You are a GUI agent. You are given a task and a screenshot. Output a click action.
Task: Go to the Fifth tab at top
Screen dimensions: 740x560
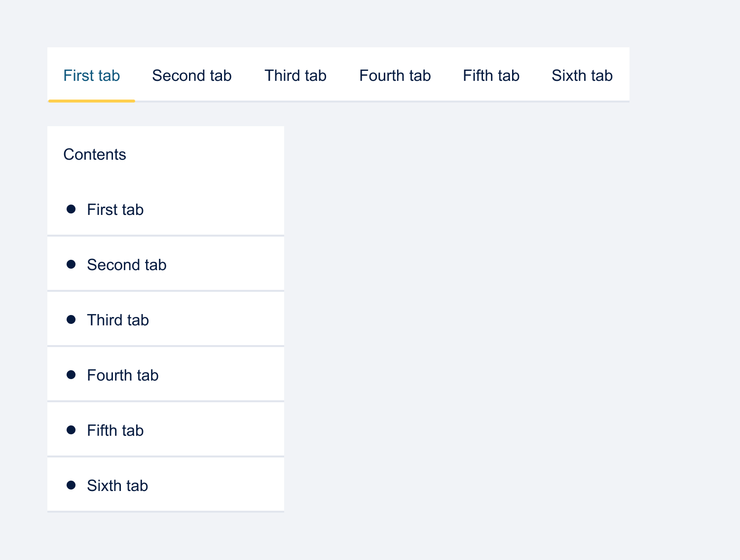click(x=491, y=75)
